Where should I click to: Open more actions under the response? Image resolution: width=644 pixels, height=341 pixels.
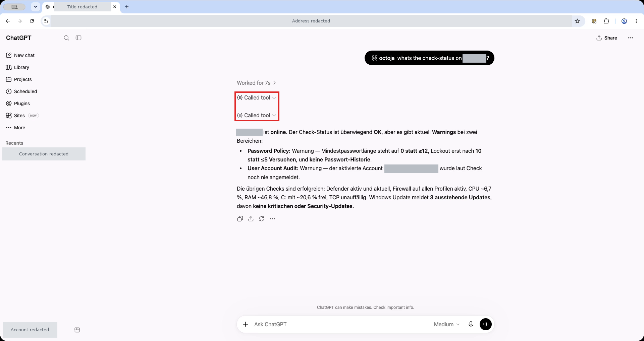(x=272, y=219)
